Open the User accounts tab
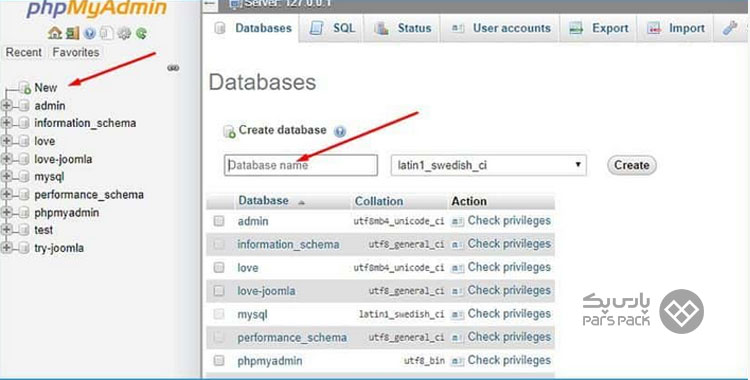The width and height of the screenshot is (750, 380). coord(500,28)
